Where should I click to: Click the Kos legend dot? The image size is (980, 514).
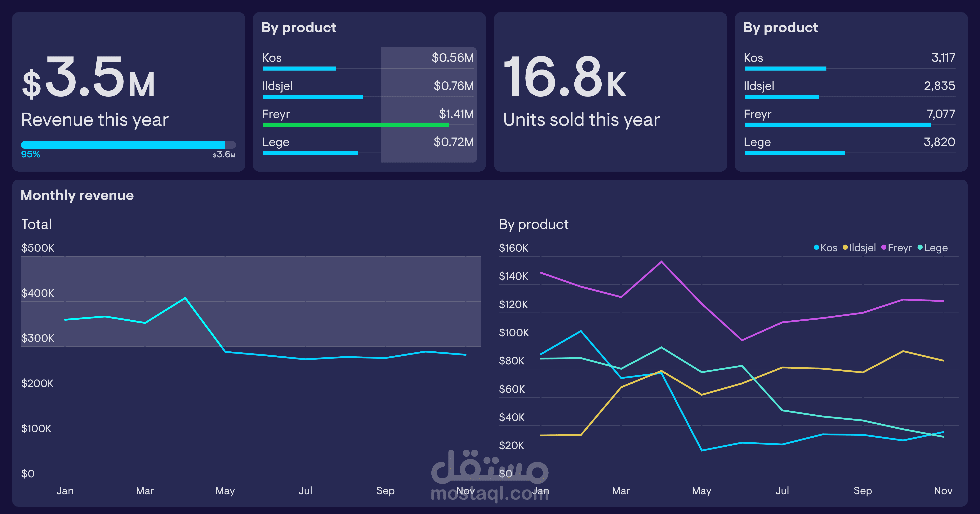point(816,247)
